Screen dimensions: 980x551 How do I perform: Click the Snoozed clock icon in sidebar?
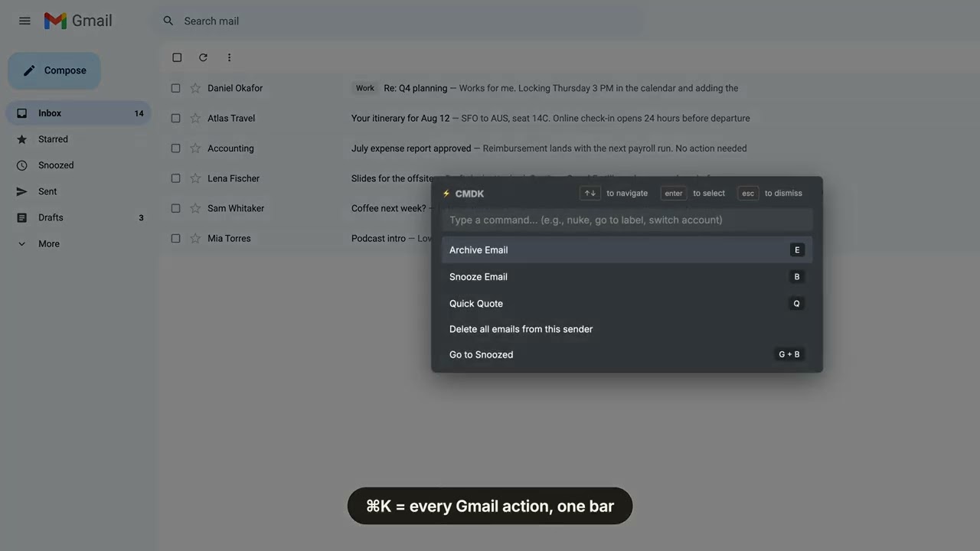click(21, 165)
